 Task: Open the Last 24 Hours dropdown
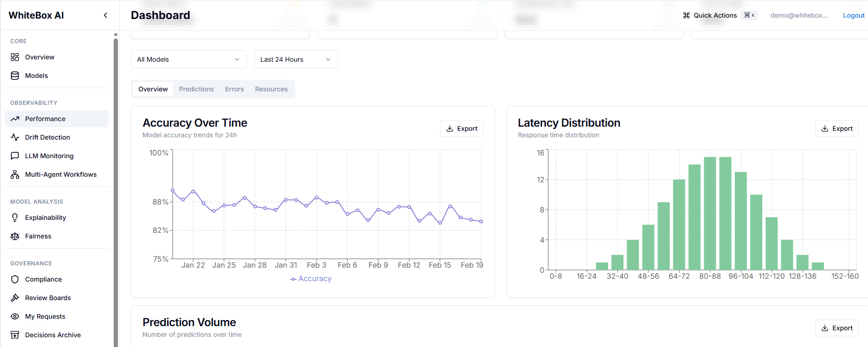click(x=296, y=59)
